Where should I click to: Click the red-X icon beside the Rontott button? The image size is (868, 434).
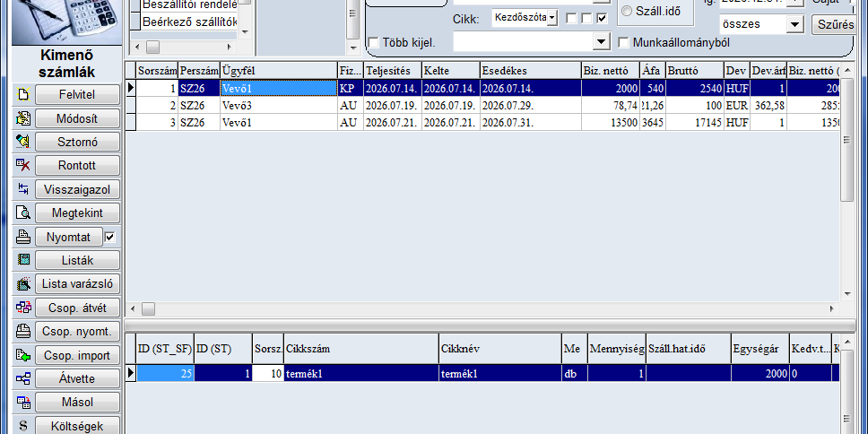(22, 165)
